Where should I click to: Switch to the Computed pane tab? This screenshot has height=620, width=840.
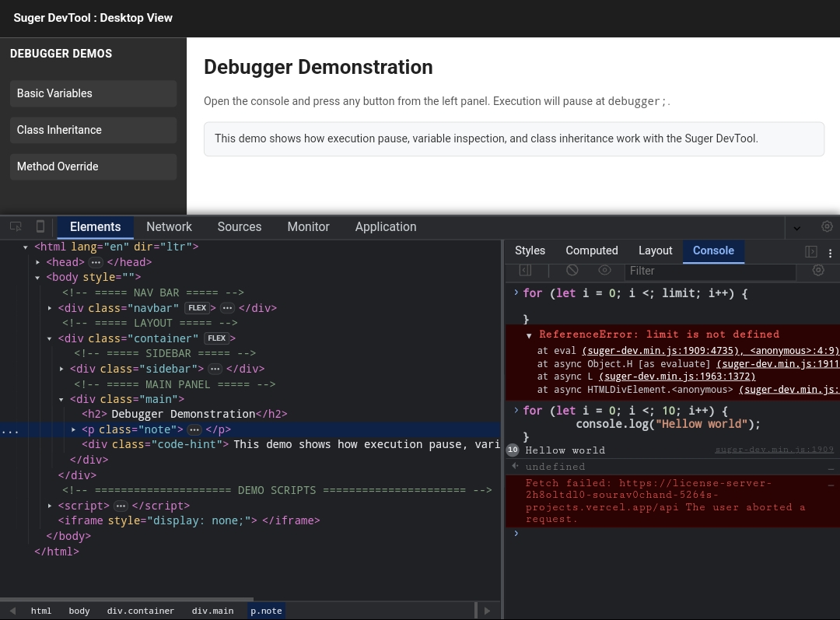click(592, 250)
